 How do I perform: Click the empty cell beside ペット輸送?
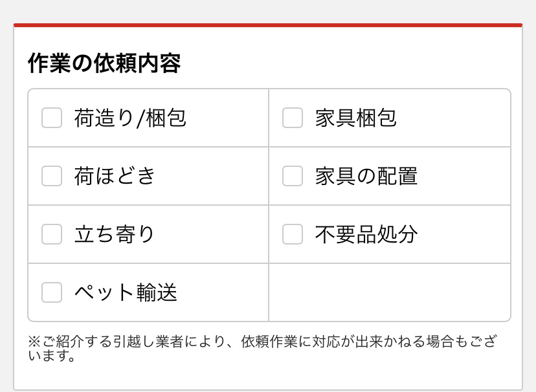click(389, 292)
